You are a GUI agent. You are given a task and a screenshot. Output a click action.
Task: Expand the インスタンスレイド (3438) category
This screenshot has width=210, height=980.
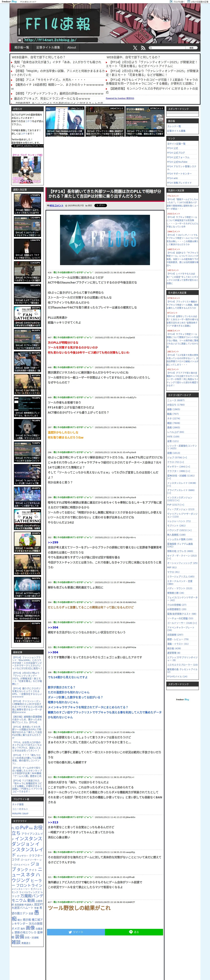coord(169,486)
